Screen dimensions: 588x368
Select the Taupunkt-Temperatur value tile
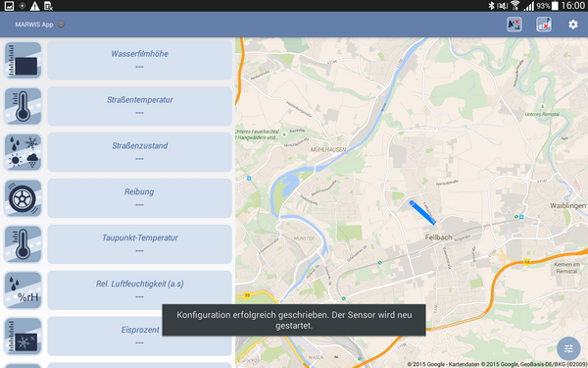tap(139, 244)
